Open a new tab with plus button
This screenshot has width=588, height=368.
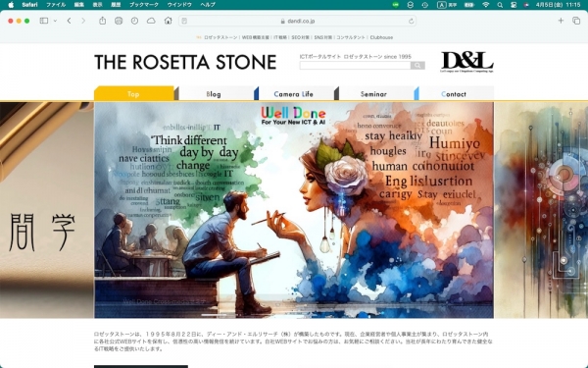tap(561, 21)
